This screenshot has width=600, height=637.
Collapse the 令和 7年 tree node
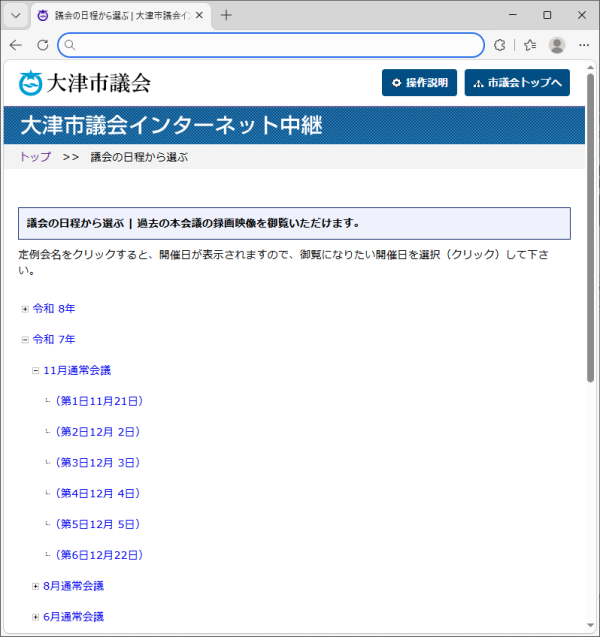[25, 340]
